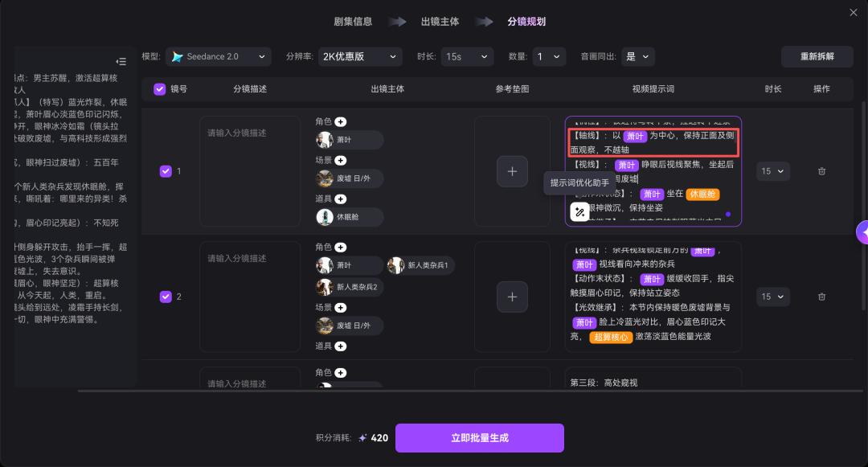The height and width of the screenshot is (467, 868).
Task: Click the 立即批量生成 button
Action: pyautogui.click(x=479, y=438)
